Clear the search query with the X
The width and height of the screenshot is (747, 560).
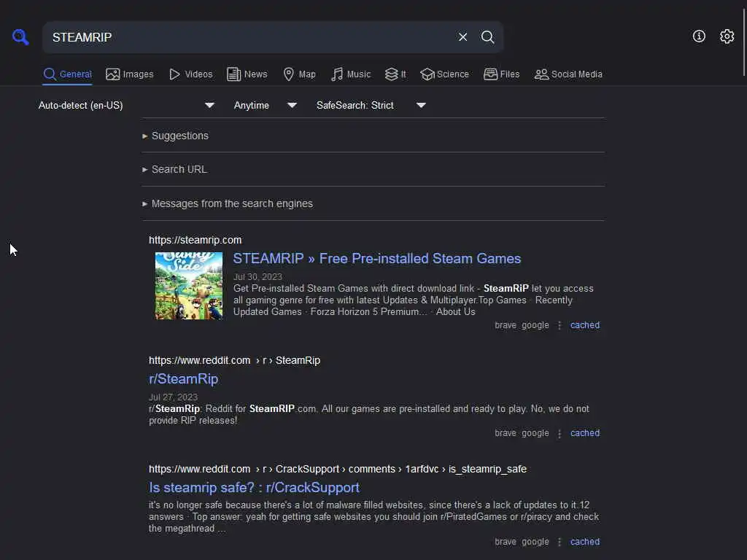pos(462,36)
